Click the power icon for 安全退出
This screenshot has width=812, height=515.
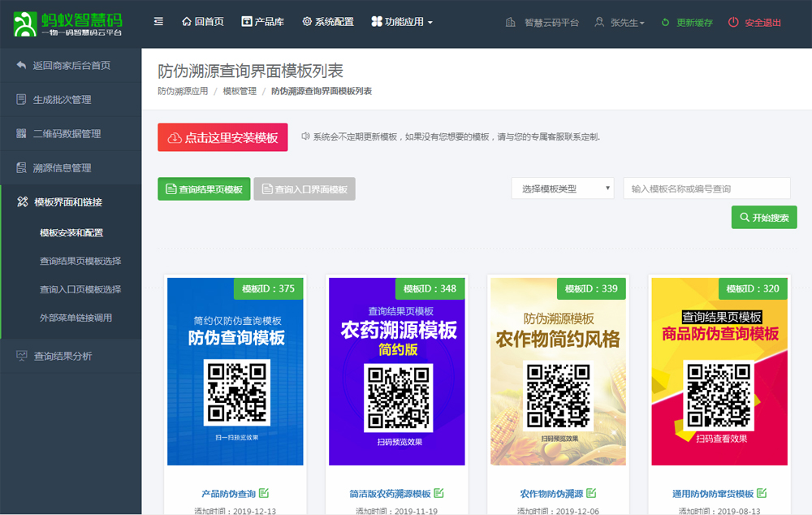[x=733, y=22]
